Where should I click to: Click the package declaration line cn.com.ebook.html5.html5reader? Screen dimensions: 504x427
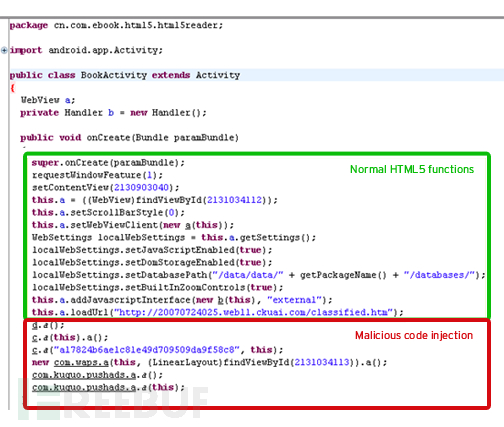(x=116, y=25)
